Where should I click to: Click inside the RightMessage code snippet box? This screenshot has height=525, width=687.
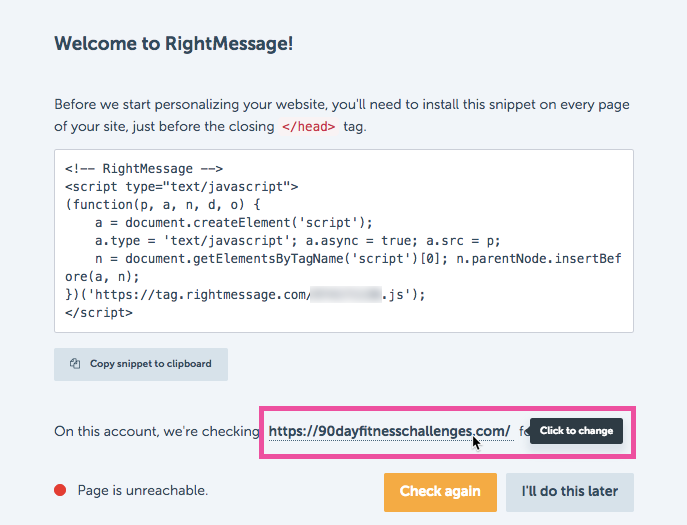click(x=344, y=241)
